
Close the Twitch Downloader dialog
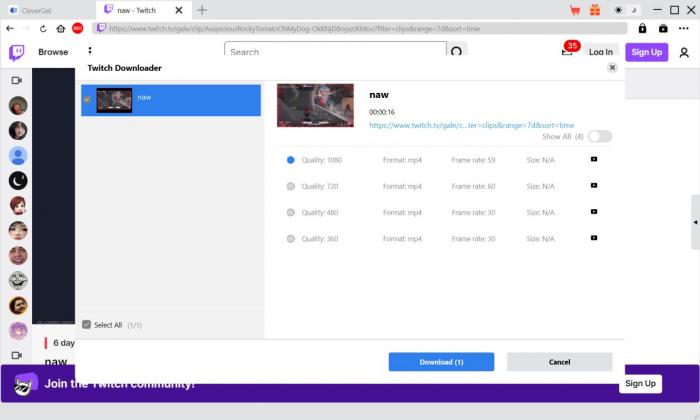coord(612,67)
